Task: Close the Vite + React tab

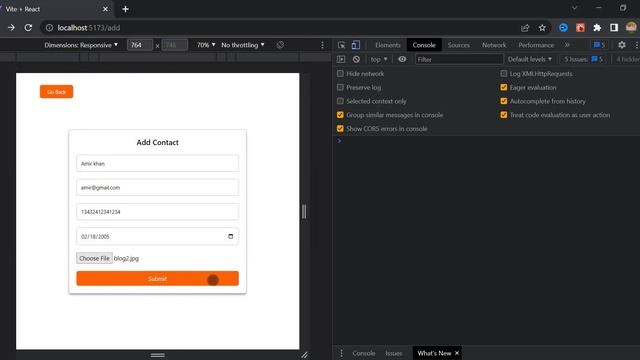Action: point(105,9)
